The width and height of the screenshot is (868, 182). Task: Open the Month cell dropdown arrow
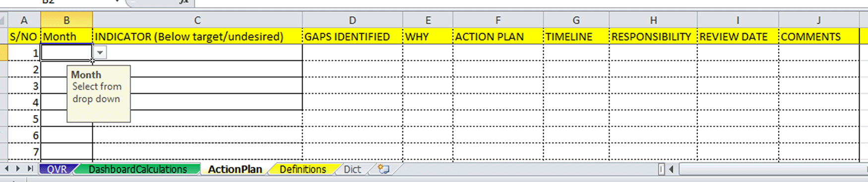coord(100,53)
